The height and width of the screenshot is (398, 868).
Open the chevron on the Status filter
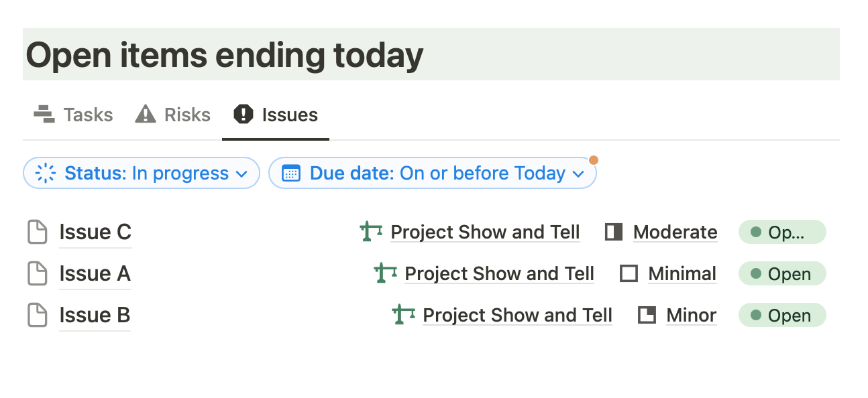pyautogui.click(x=242, y=173)
